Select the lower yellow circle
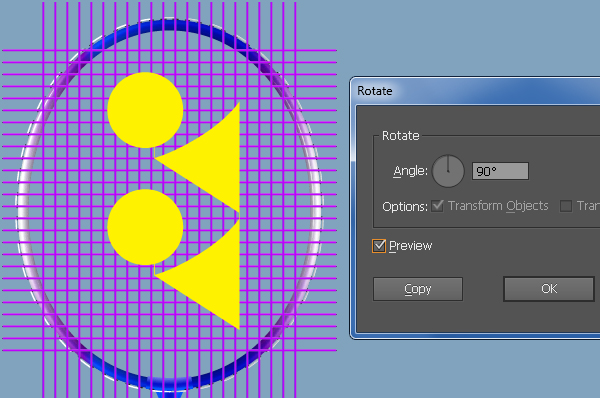The width and height of the screenshot is (600, 398). (x=145, y=227)
